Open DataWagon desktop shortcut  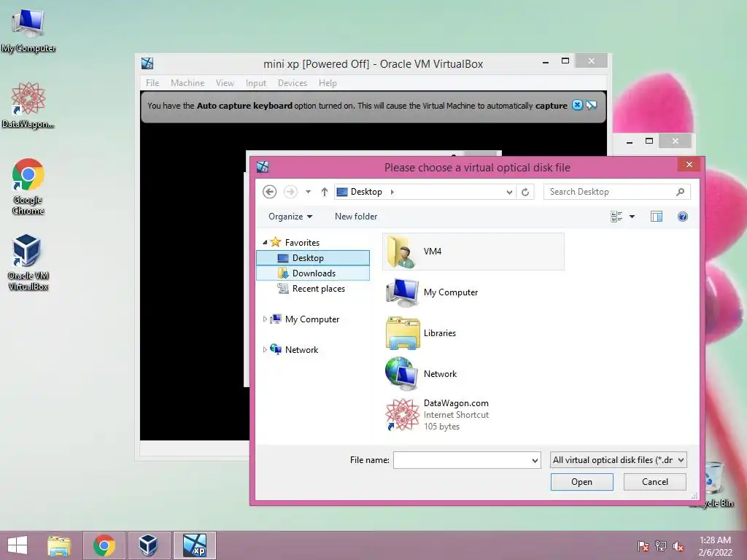click(x=28, y=106)
